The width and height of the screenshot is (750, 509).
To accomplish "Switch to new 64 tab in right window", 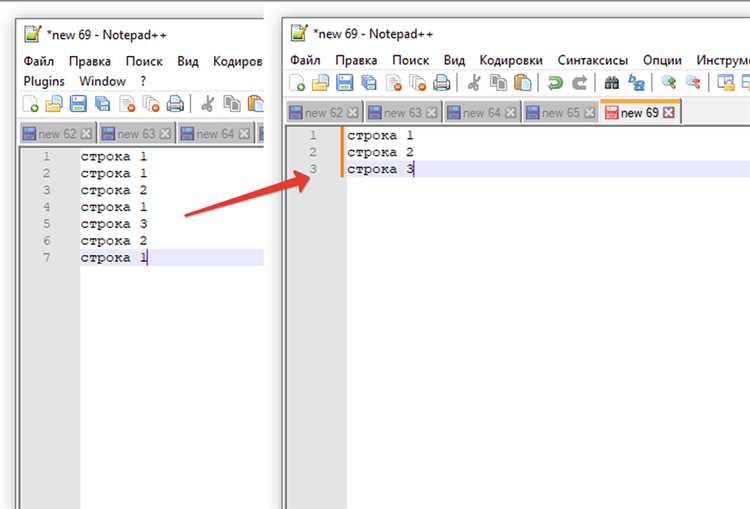I will pyautogui.click(x=482, y=113).
